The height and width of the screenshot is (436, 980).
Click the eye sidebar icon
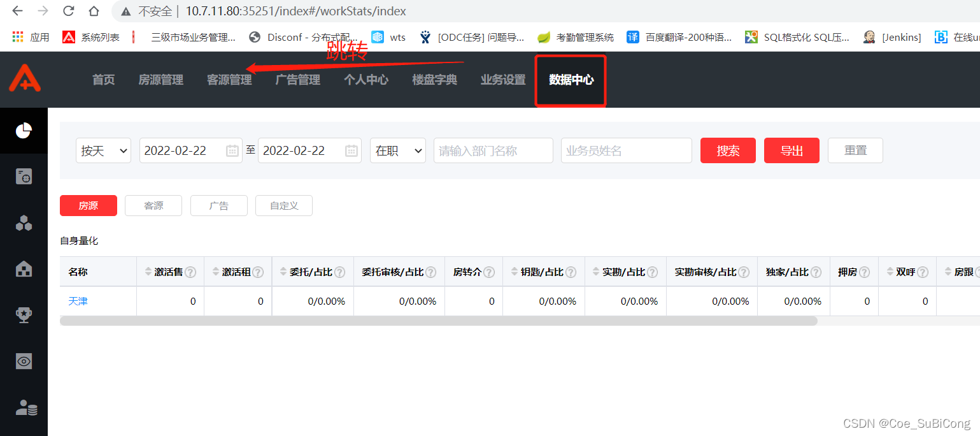(x=24, y=361)
